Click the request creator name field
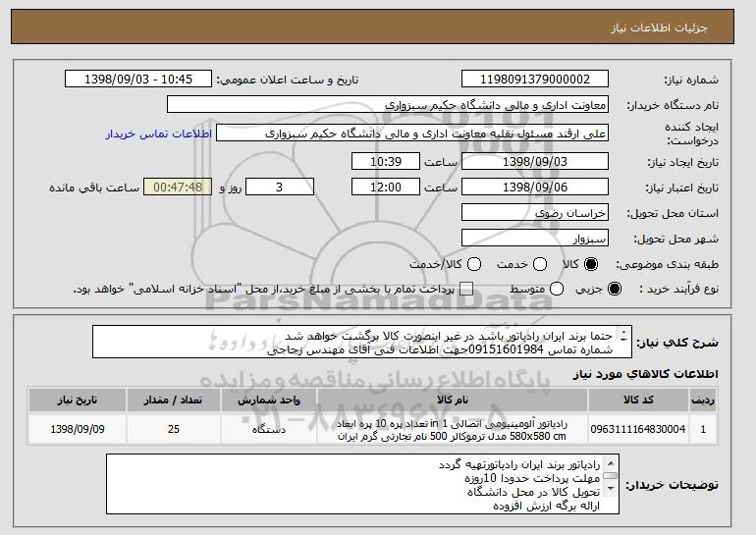 pyautogui.click(x=412, y=134)
